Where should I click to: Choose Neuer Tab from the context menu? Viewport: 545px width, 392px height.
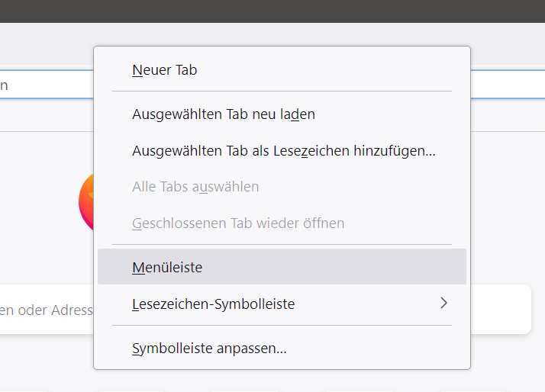tap(165, 70)
